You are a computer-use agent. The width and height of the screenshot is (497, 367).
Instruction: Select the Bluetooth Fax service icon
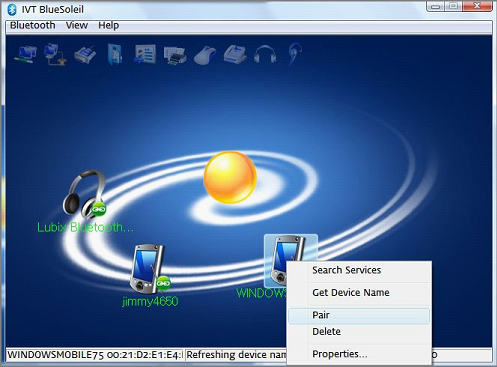[x=235, y=54]
